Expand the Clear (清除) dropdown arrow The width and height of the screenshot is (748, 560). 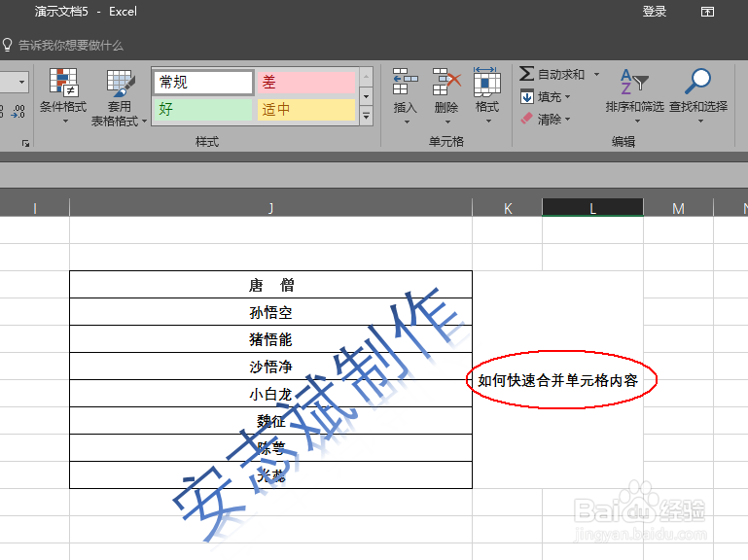click(x=568, y=119)
